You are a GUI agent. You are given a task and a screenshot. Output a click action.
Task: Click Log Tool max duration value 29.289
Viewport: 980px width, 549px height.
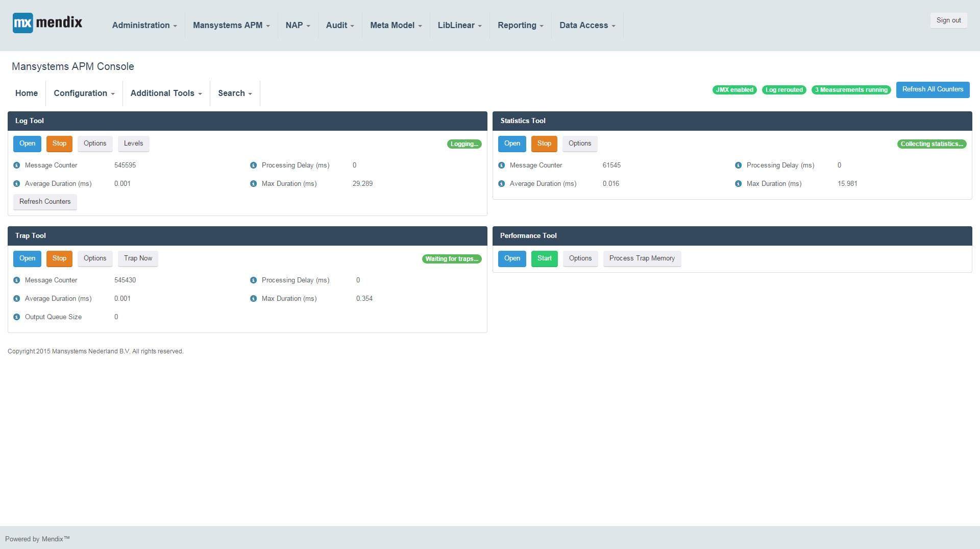(x=362, y=184)
